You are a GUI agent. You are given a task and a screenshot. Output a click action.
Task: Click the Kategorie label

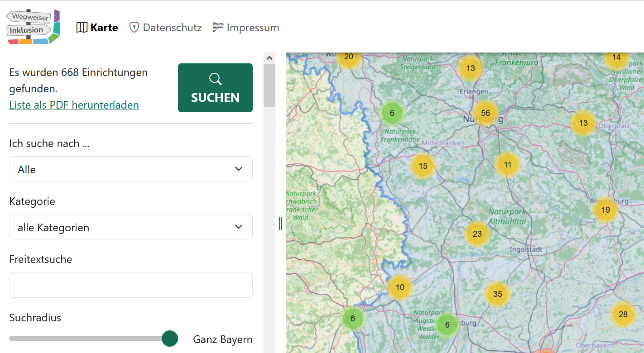coord(32,201)
